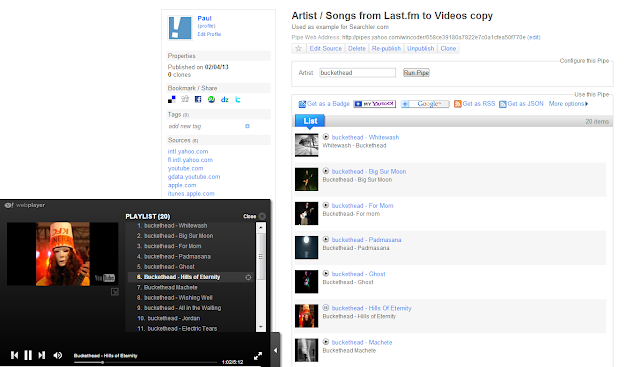The width and height of the screenshot is (640, 367).
Task: Share pipe via Facebook icon
Action: tap(198, 99)
